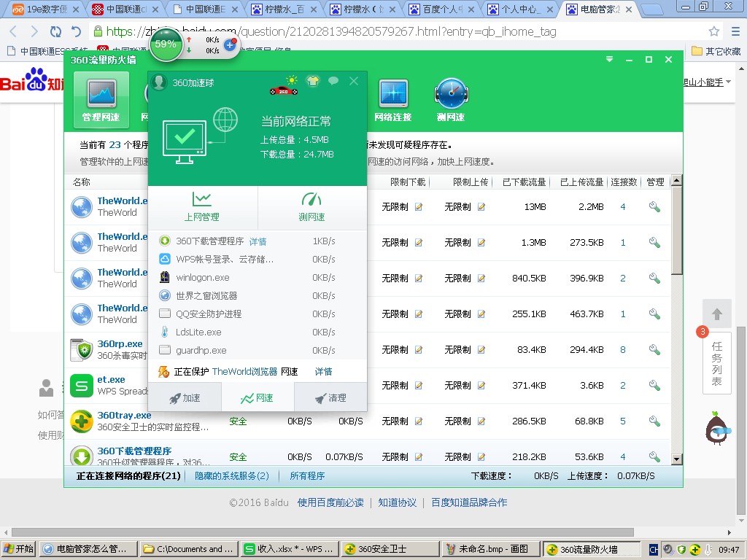
Task: Click the 隐藏的系统服务(2) link
Action: coord(232,476)
